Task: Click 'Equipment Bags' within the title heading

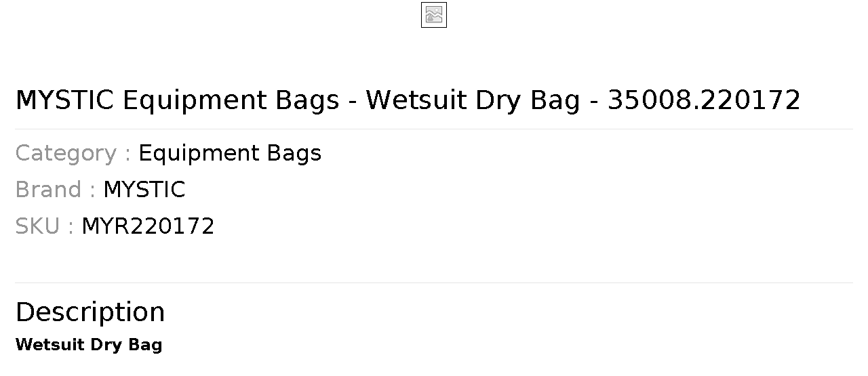Action: pos(231,100)
